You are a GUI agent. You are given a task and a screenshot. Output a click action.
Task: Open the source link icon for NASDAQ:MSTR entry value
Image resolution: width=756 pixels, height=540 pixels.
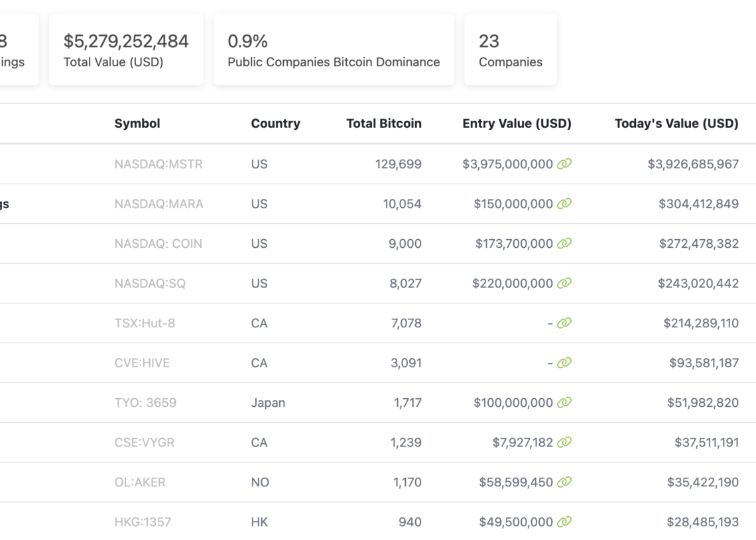click(564, 164)
